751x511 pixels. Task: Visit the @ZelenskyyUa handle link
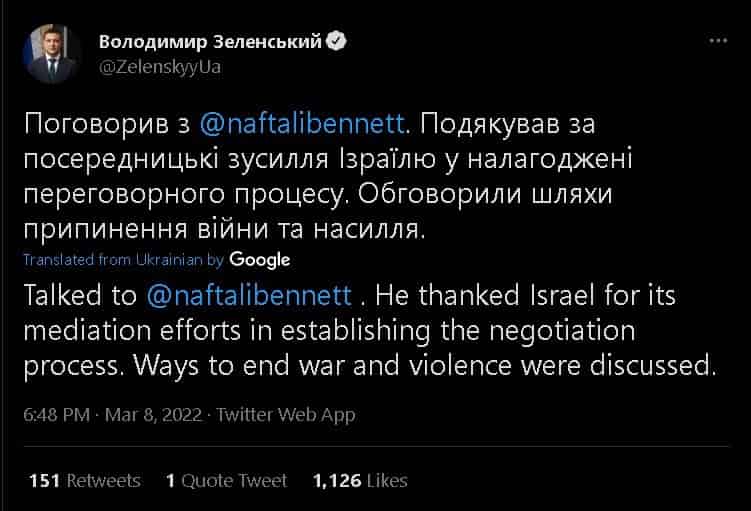(x=160, y=67)
